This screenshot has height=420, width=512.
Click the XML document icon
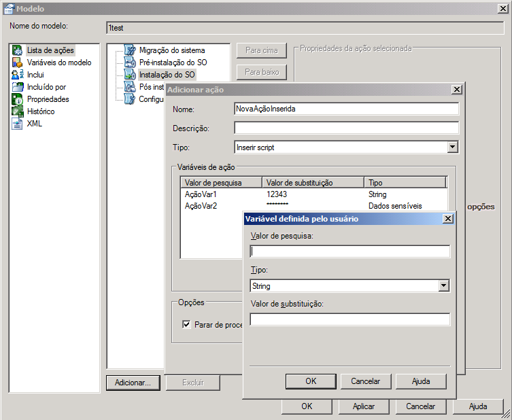click(x=18, y=124)
